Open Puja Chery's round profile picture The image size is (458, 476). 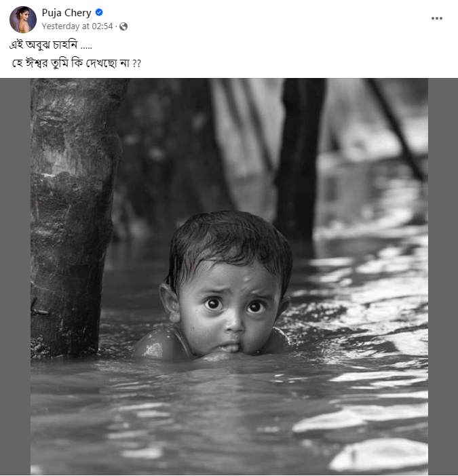[x=23, y=20]
